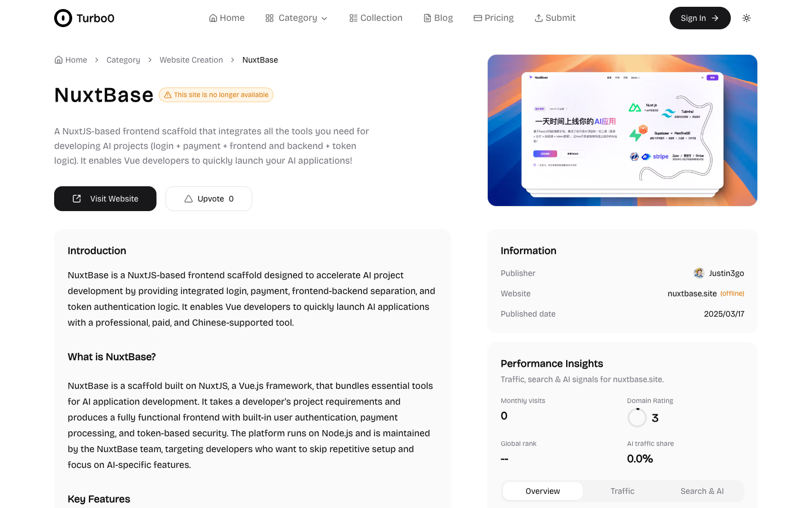Open the nuxtbase.site website link

click(692, 294)
